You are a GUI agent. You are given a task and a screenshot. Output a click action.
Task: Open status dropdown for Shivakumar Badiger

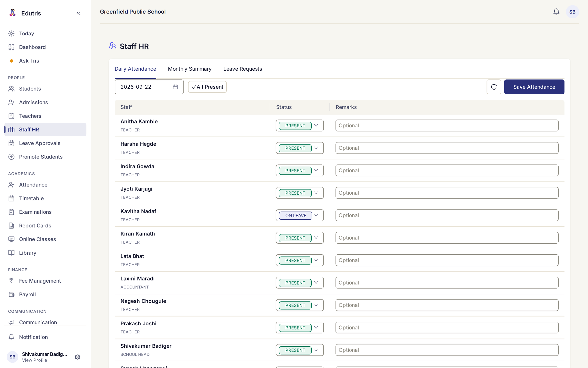(300, 350)
